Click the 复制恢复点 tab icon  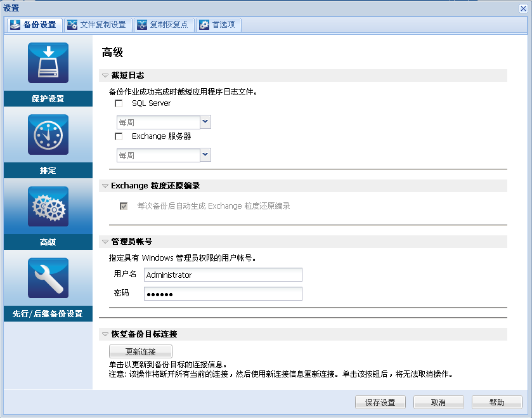(141, 25)
